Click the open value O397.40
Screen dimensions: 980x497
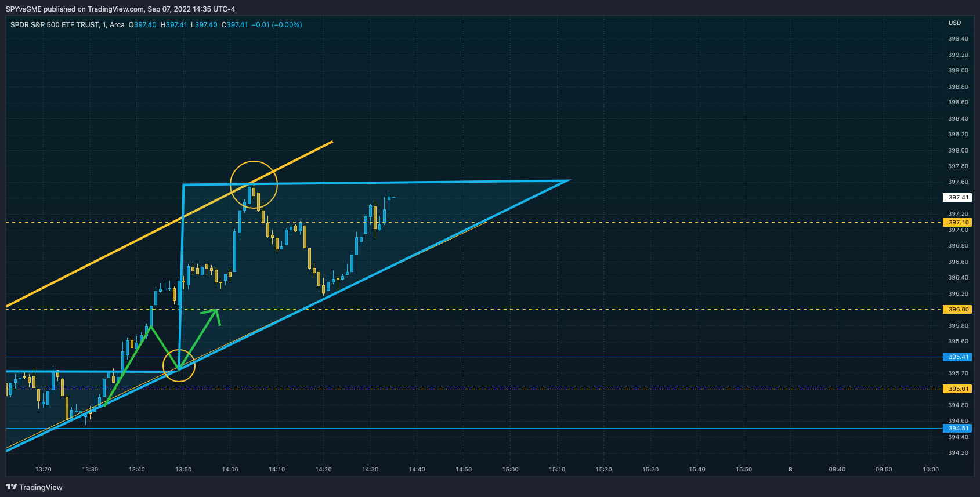click(143, 25)
